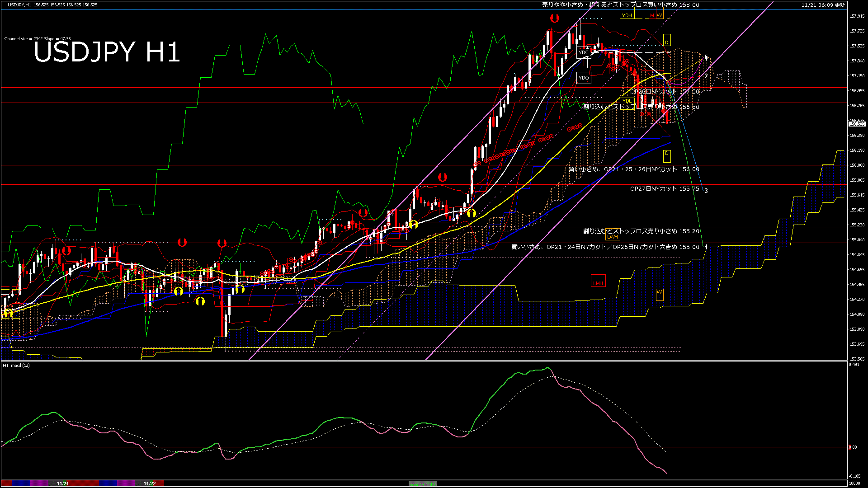Click the MACD 0.00 zero-level marker

(x=852, y=447)
